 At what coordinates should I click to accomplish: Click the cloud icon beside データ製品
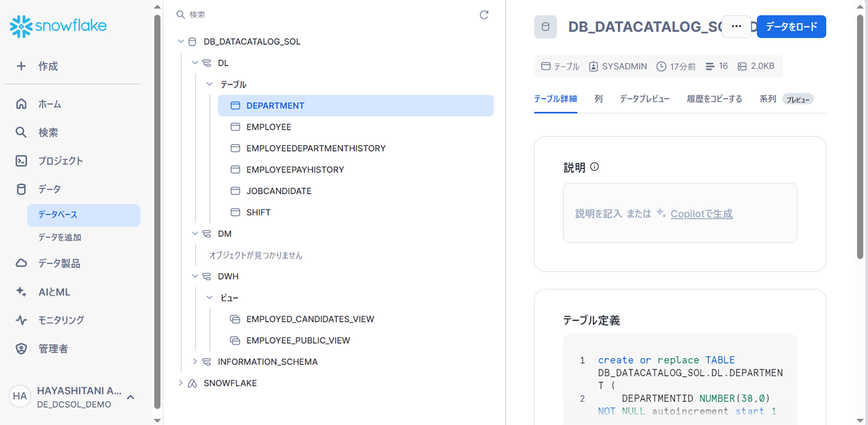21,263
